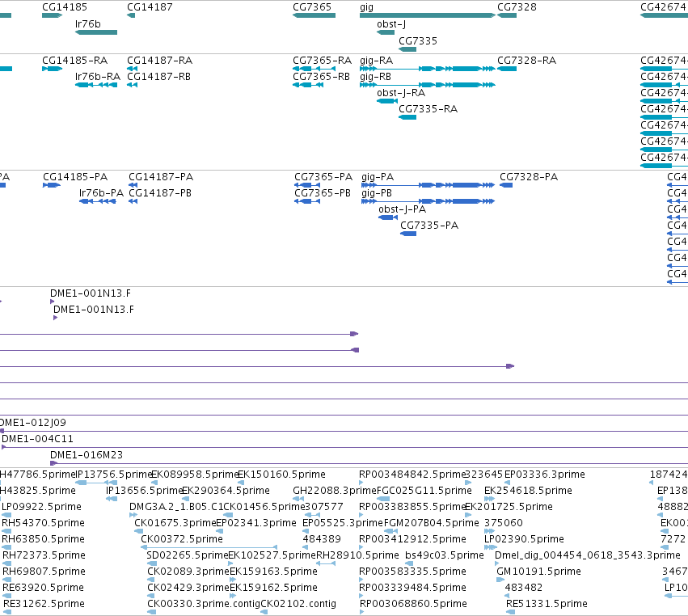The image size is (688, 616).
Task: Select the gig-PA protein label
Action: point(378,177)
